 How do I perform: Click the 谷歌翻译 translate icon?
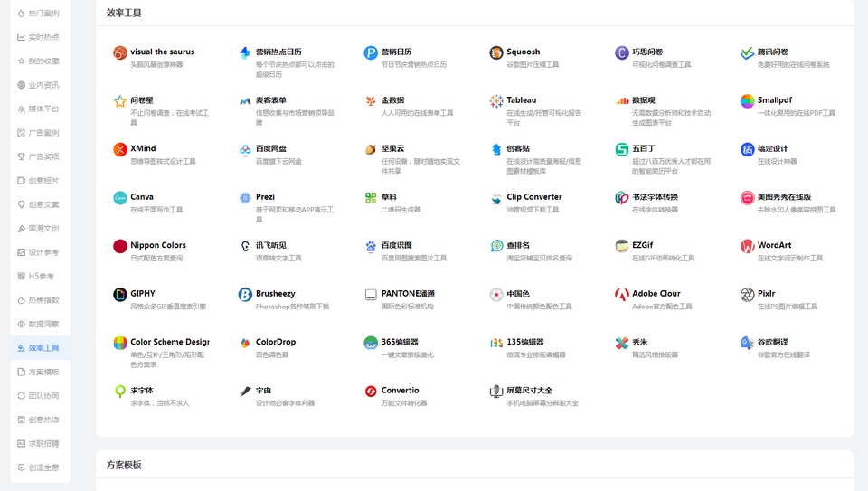(x=748, y=343)
